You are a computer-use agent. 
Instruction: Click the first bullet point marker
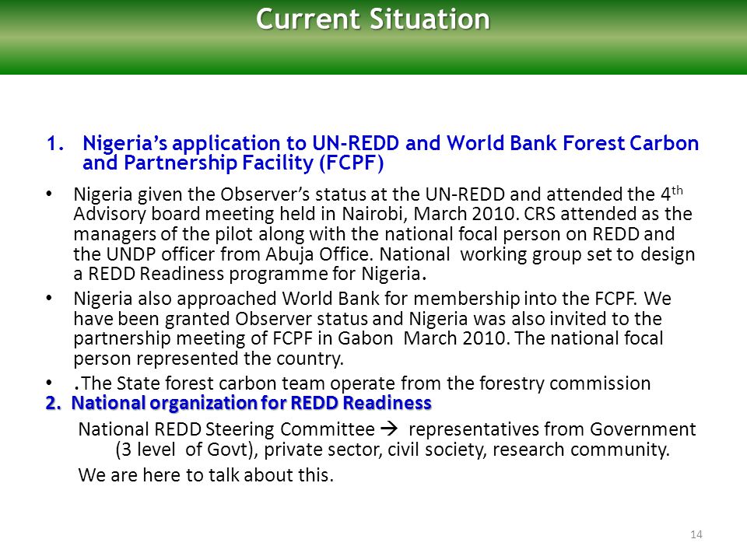tap(49, 194)
